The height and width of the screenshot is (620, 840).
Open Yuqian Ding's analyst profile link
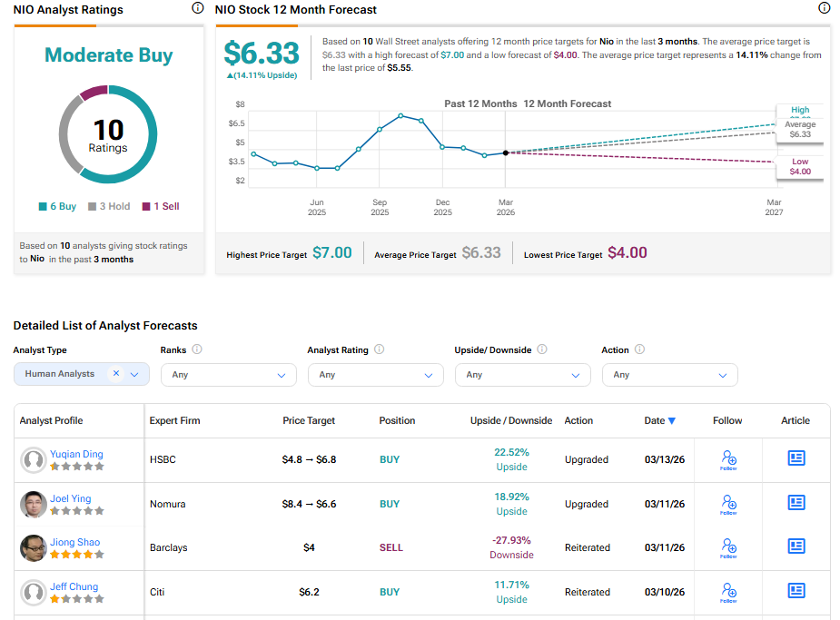tap(75, 454)
